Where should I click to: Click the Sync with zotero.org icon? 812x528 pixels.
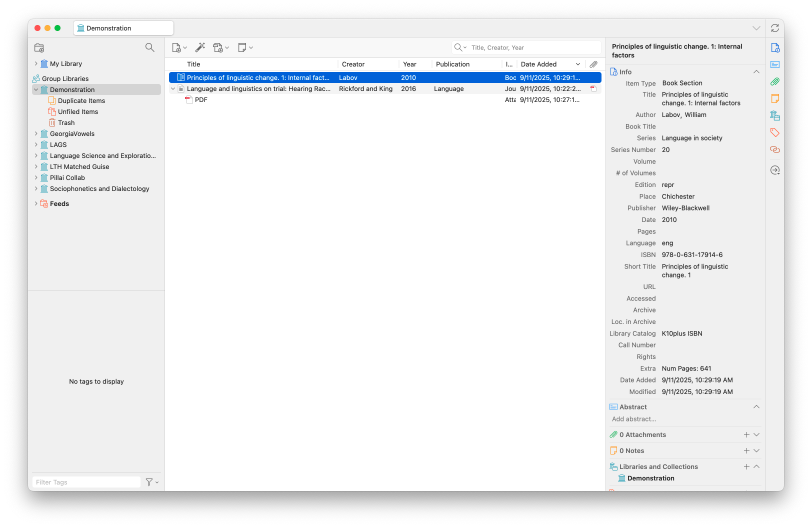774,28
